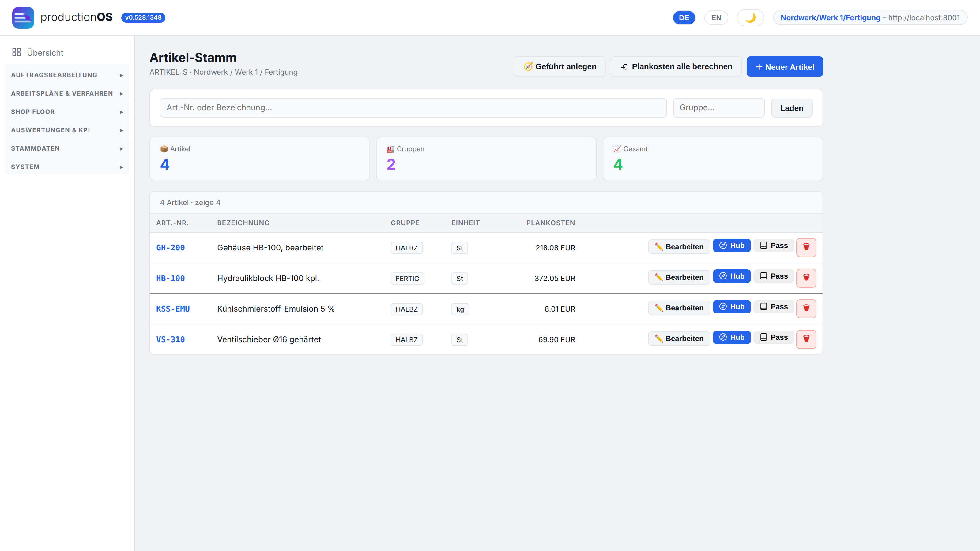The width and height of the screenshot is (980, 551).
Task: Open Hub for KSS-EMU
Action: (732, 306)
